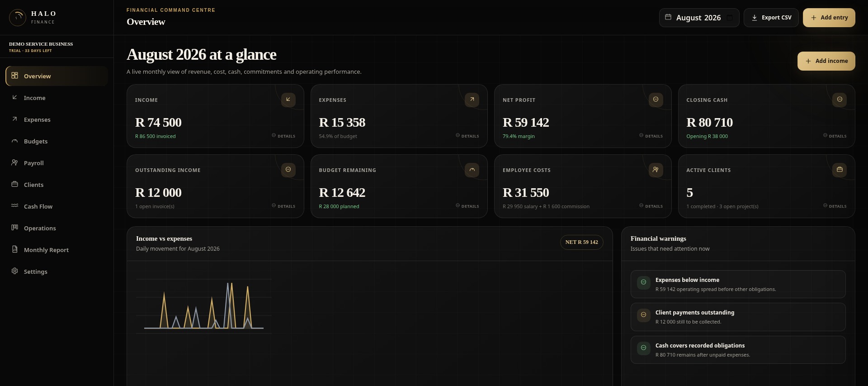Open Details on Outstanding Income card
868x386 pixels.
click(283, 206)
